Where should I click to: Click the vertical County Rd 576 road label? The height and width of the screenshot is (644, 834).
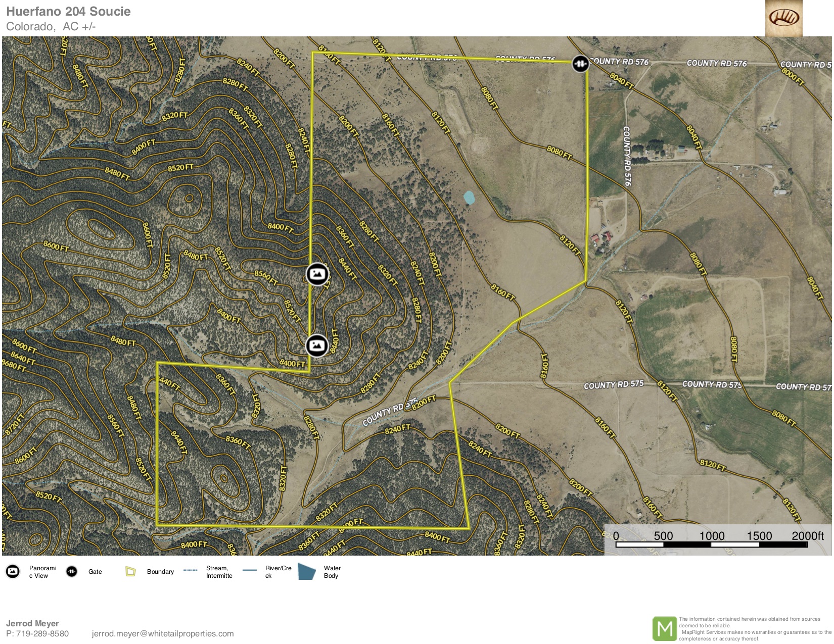pos(627,156)
